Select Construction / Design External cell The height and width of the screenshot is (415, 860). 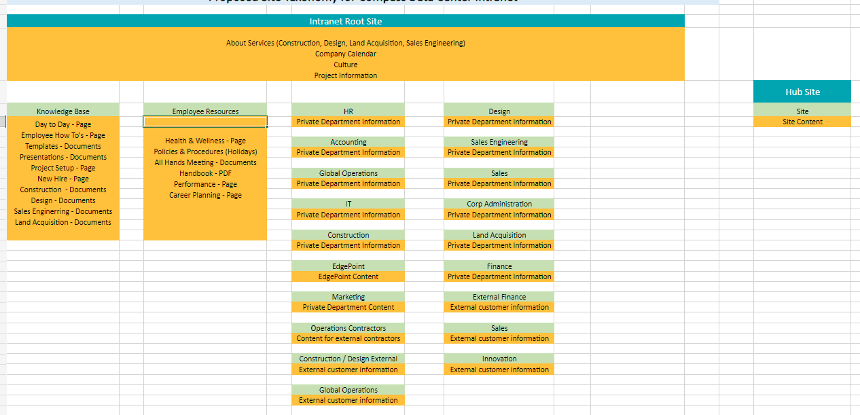(x=348, y=359)
